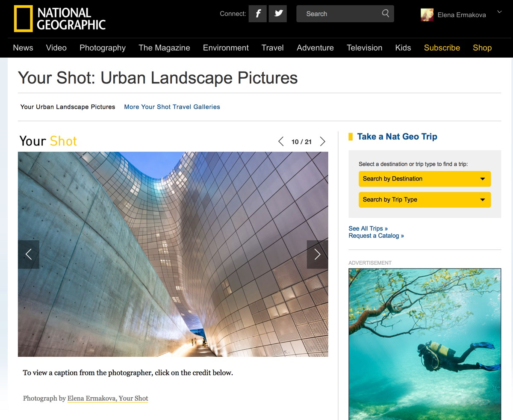513x420 pixels.
Task: Expand the user account dropdown arrow
Action: click(499, 12)
